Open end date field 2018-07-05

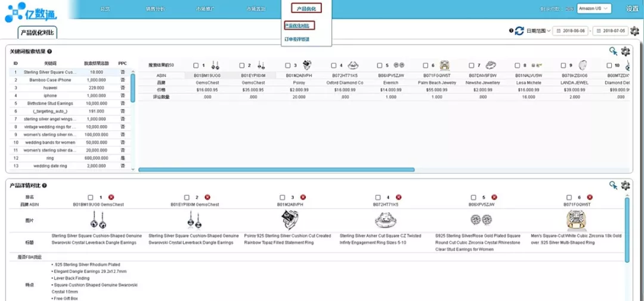click(x=611, y=31)
